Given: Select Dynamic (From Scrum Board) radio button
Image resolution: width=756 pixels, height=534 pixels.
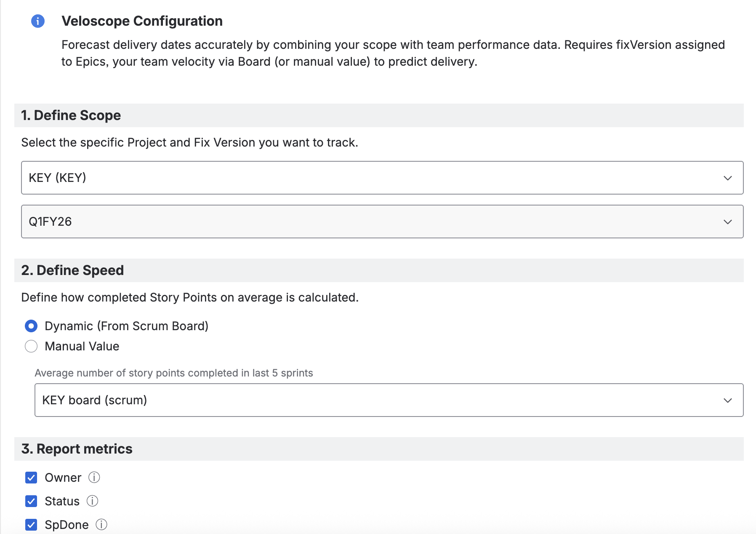Looking at the screenshot, I should click(x=31, y=326).
